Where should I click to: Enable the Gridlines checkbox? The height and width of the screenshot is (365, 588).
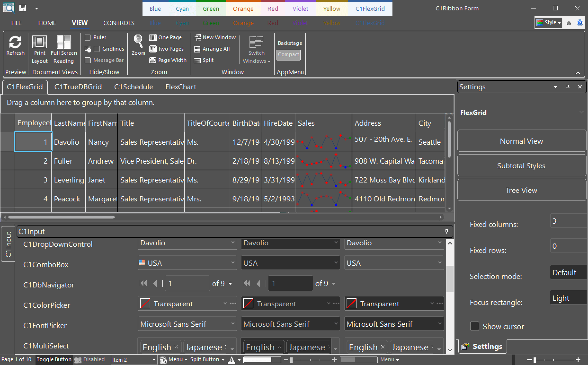pyautogui.click(x=97, y=49)
